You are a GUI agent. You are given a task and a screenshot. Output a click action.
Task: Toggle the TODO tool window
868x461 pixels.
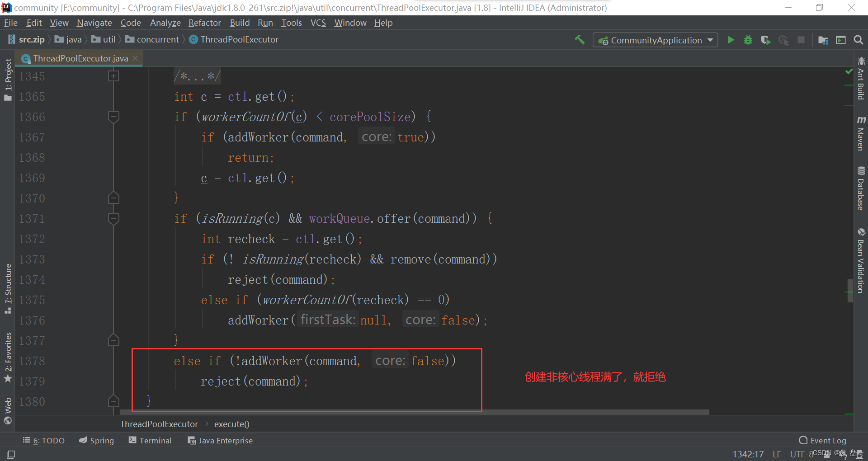(44, 441)
